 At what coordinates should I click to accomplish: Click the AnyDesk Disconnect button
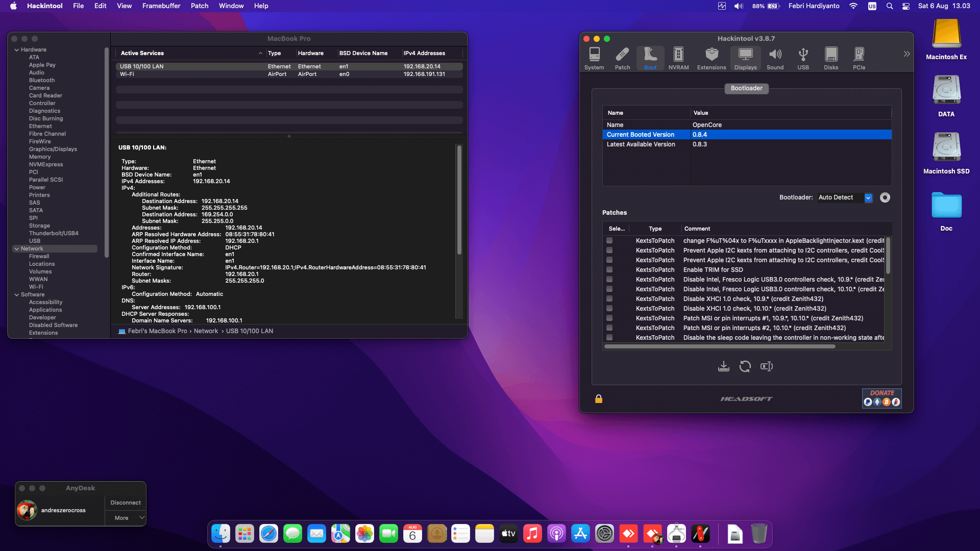coord(126,503)
